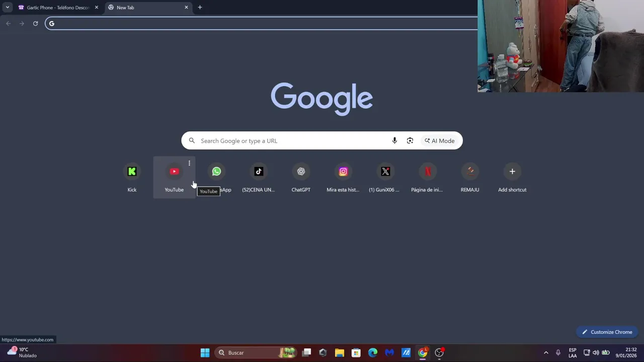The image size is (644, 362).
Task: Close the Gartic Phone tab
Action: [x=97, y=8]
